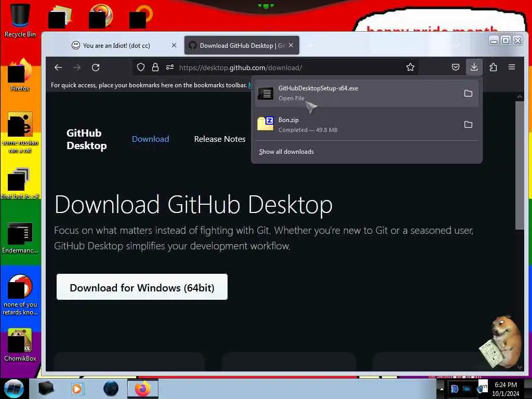Click the media player taskbar icon
The width and height of the screenshot is (532, 399).
click(77, 389)
